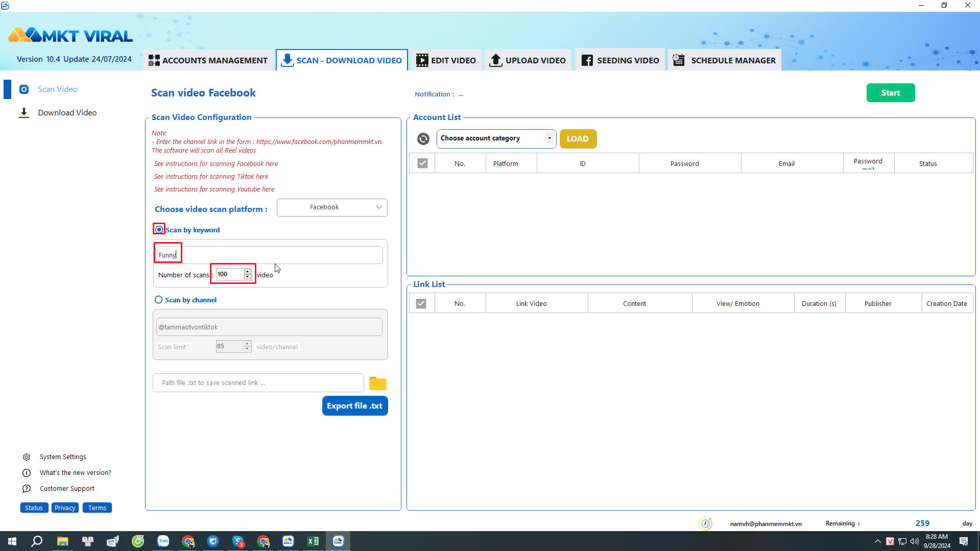Increase the channel Scan limit value
Screen dimensions: 980x551
click(247, 343)
